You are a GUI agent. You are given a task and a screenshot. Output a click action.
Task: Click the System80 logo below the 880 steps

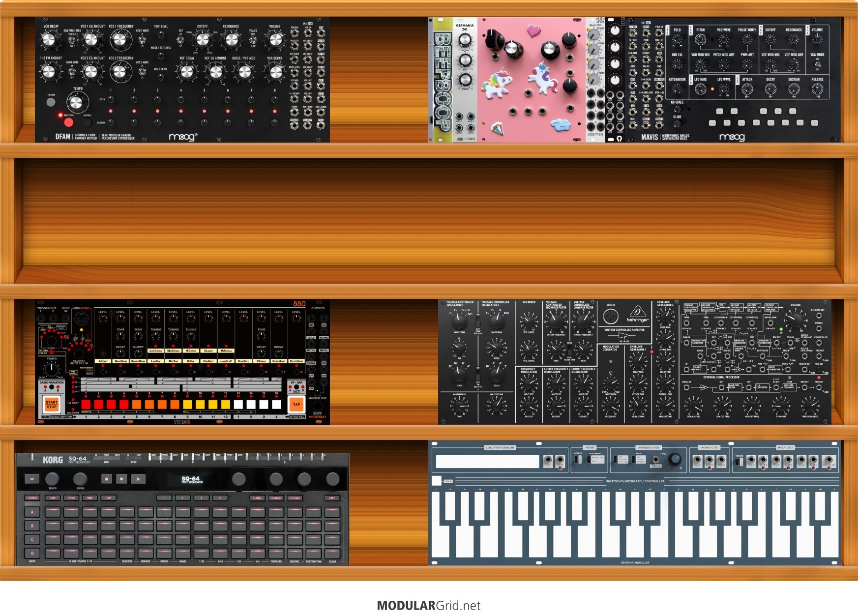pyautogui.click(x=182, y=422)
